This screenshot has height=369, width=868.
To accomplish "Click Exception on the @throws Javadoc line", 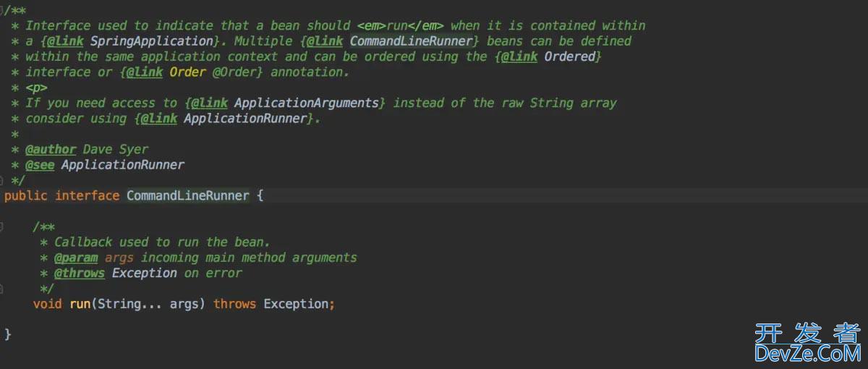I will pos(144,273).
